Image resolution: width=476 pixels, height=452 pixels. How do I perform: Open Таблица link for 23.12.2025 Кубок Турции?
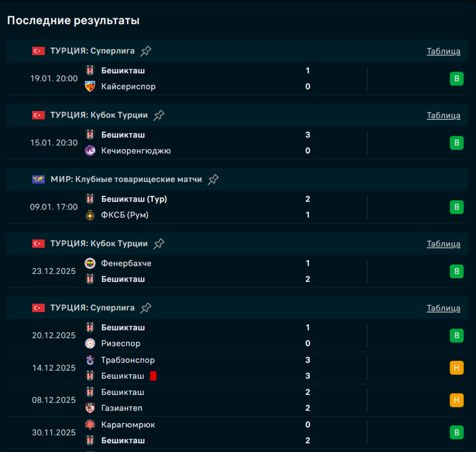point(443,244)
